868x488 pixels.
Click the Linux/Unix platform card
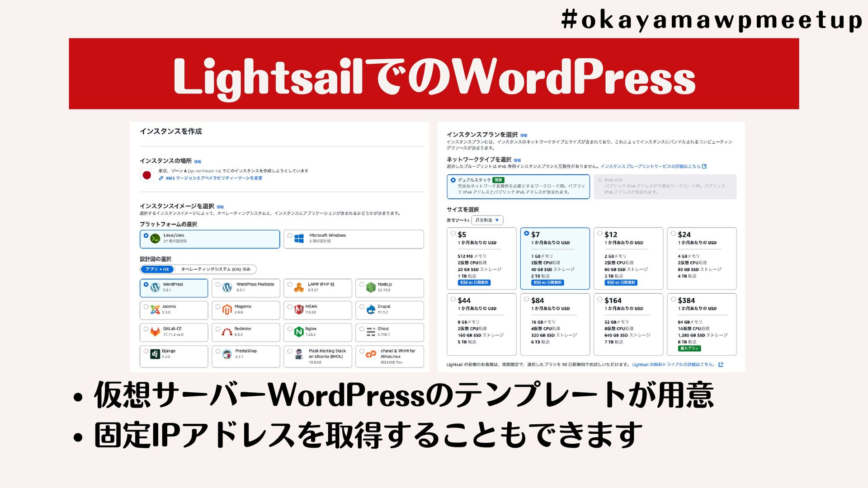[x=210, y=239]
